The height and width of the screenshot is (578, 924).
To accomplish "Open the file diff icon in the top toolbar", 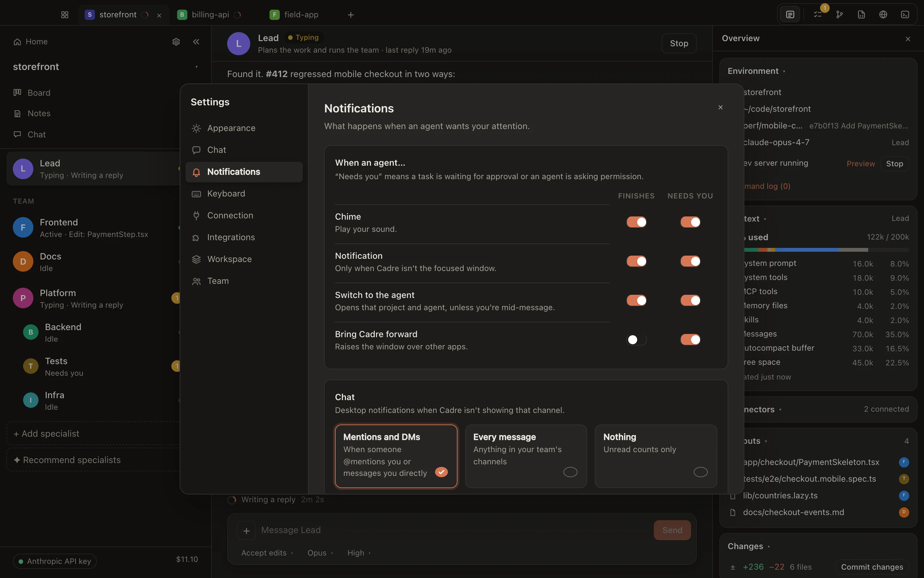I will [861, 14].
